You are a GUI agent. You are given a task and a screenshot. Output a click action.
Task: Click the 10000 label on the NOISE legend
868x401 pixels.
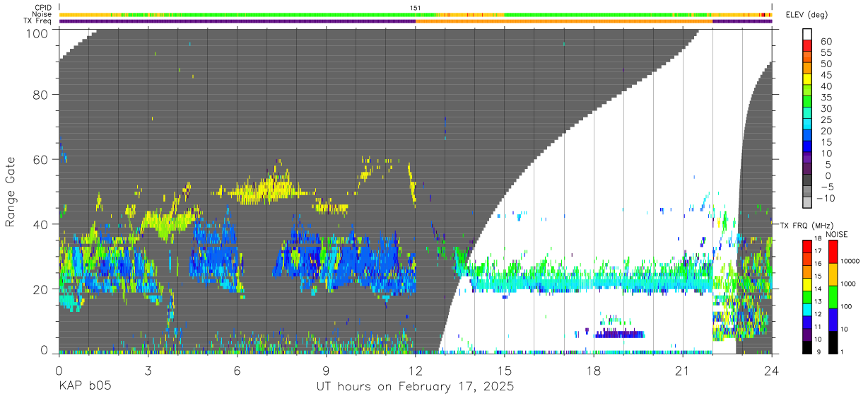coord(850,262)
